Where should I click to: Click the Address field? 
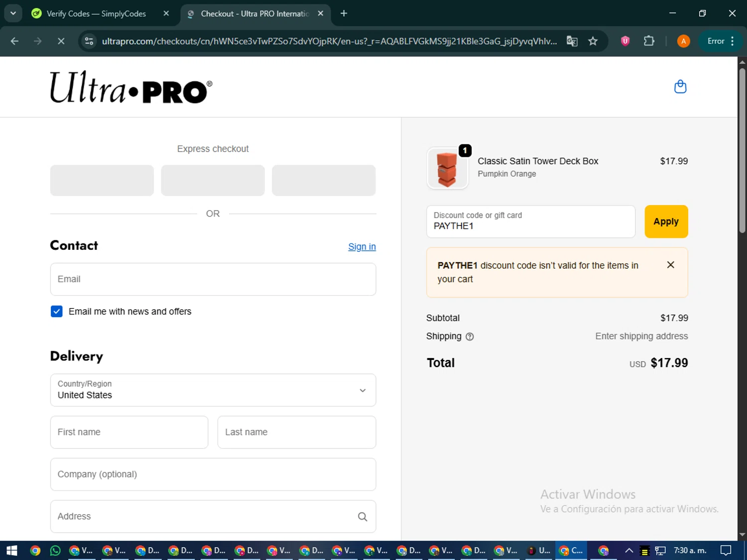pos(213,517)
